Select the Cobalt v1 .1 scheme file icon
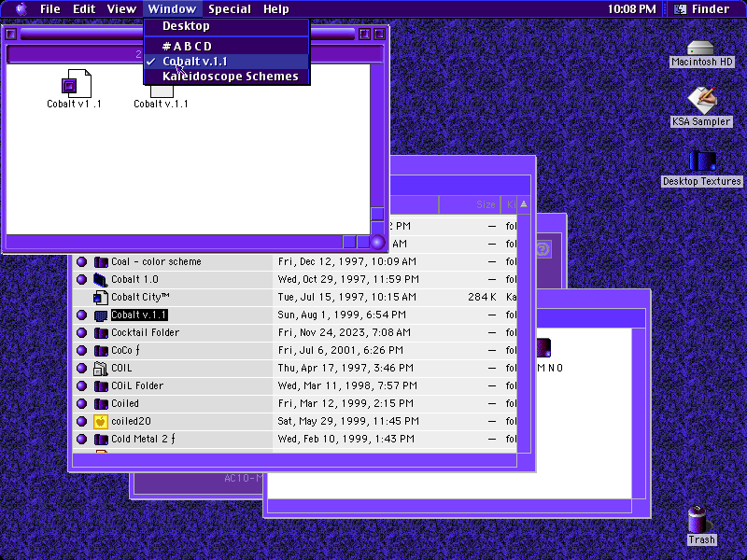The image size is (747, 560). (x=76, y=84)
